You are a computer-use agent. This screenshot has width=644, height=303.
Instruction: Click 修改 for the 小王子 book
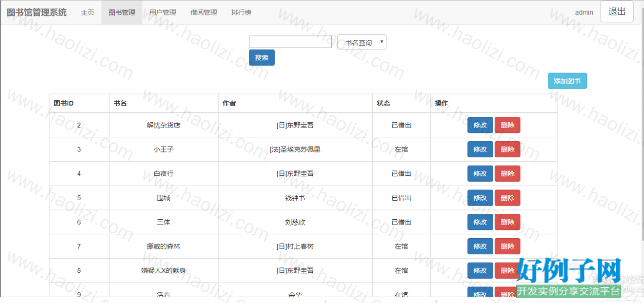pos(480,150)
